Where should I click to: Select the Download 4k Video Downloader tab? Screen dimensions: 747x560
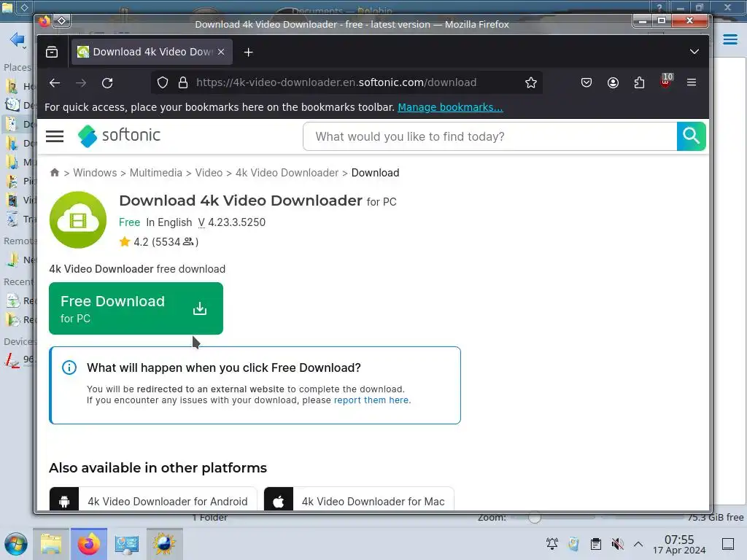tap(152, 52)
